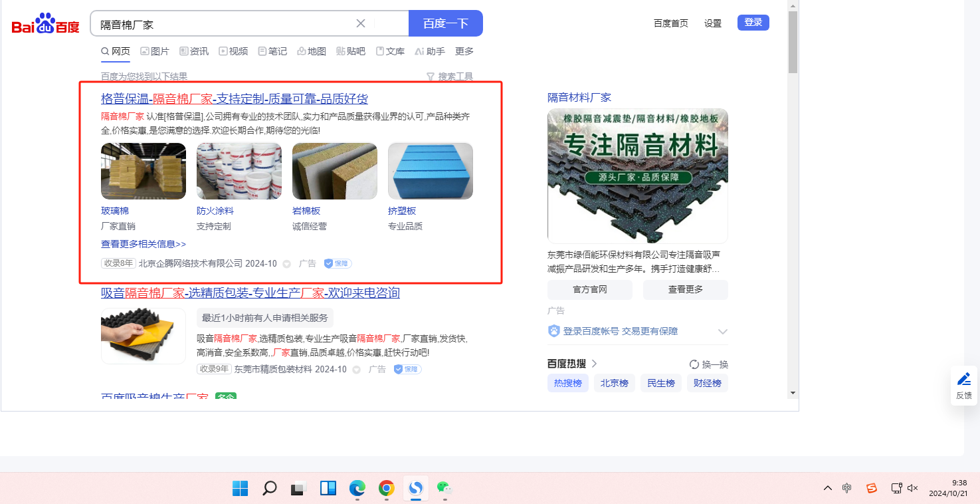This screenshot has width=980, height=504.
Task: Open 百度首页 link
Action: [671, 23]
